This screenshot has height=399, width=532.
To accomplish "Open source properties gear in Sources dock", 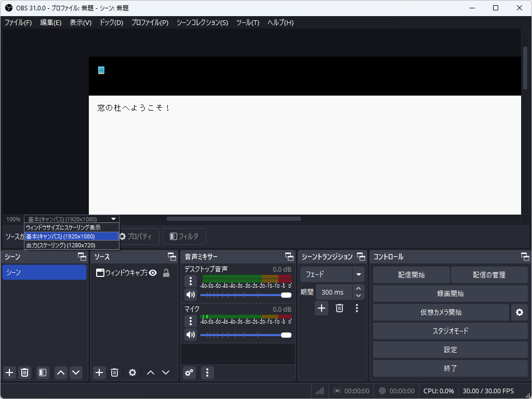I will pyautogui.click(x=132, y=373).
